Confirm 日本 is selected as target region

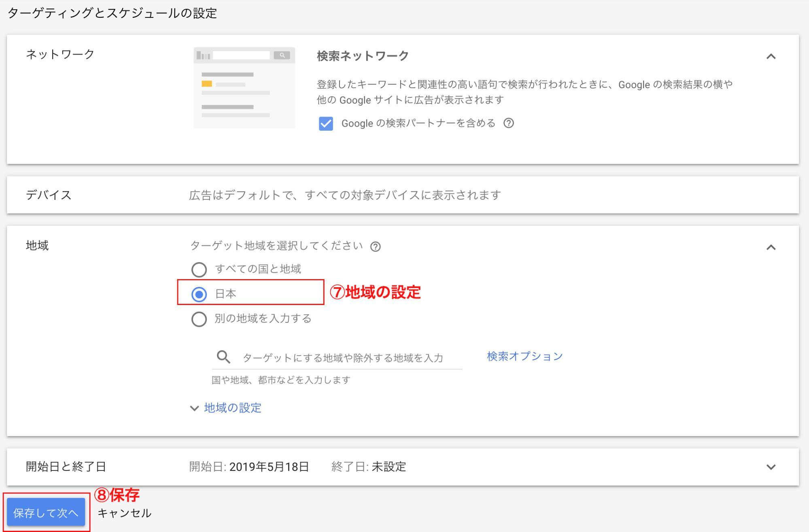(x=199, y=294)
